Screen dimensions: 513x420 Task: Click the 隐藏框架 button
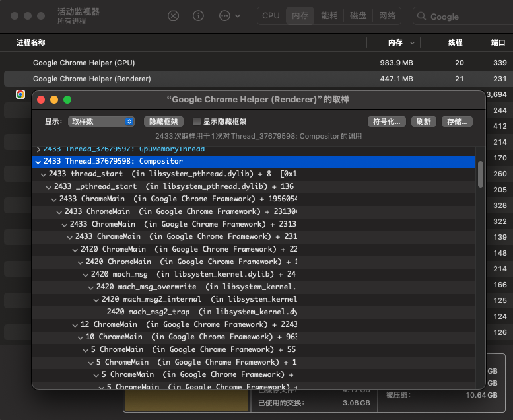click(x=164, y=122)
